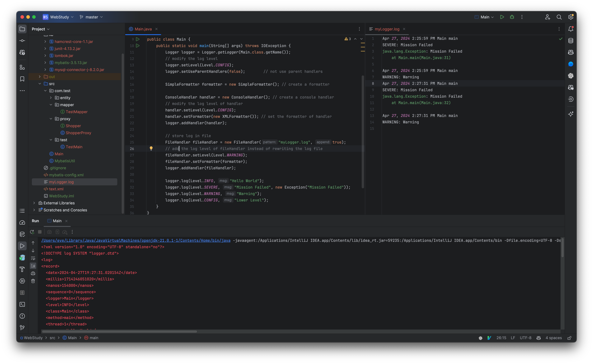Expand the out folder in project tree
The image size is (593, 364).
[40, 77]
